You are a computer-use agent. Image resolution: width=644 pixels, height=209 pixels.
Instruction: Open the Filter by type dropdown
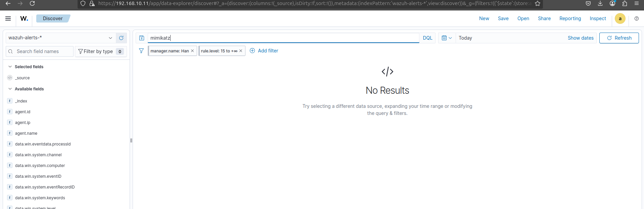pyautogui.click(x=101, y=51)
